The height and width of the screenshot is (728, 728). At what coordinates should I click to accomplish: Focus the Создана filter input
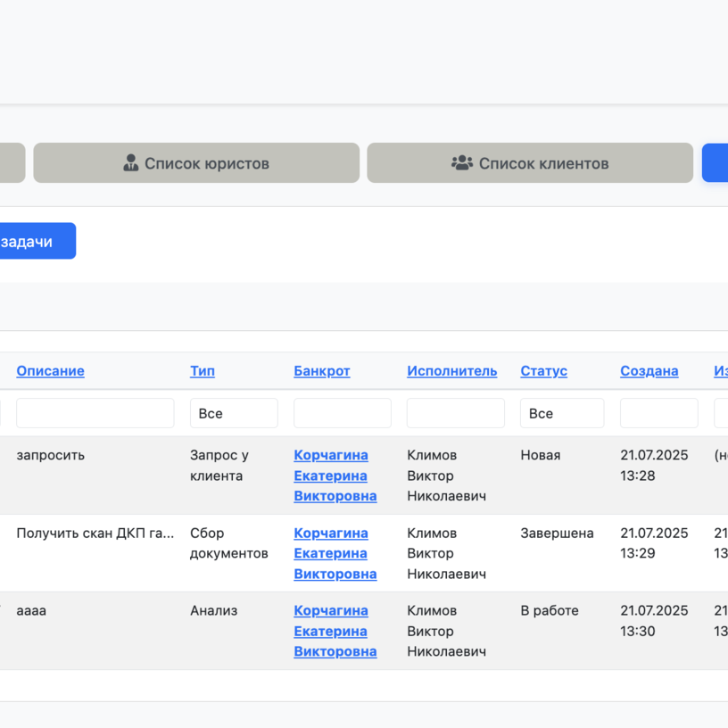[x=658, y=413]
